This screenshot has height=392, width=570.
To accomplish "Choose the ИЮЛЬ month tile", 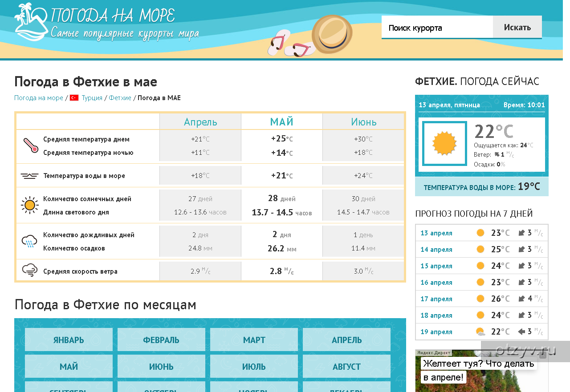I will 254,367.
